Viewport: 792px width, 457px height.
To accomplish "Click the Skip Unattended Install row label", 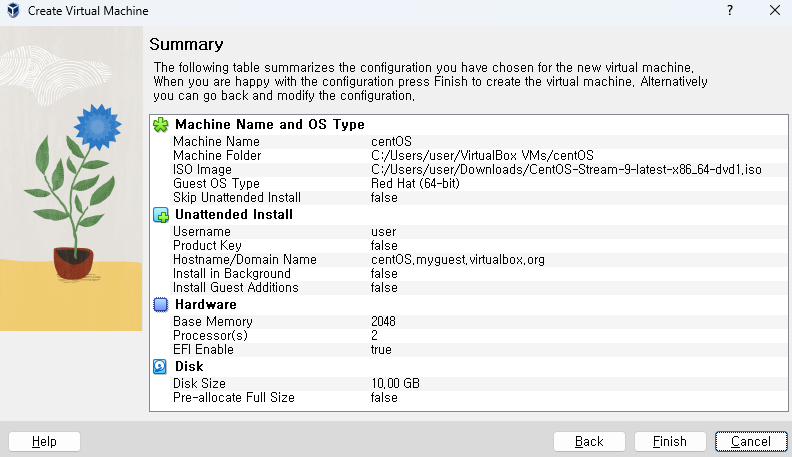I will (237, 197).
